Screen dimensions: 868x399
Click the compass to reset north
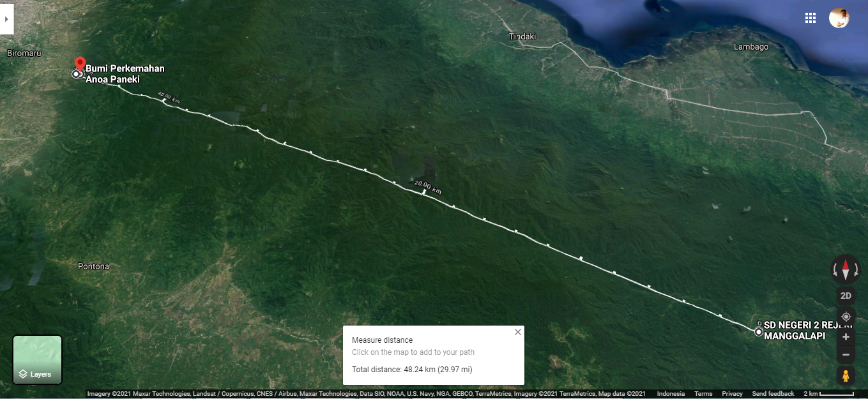pos(846,269)
